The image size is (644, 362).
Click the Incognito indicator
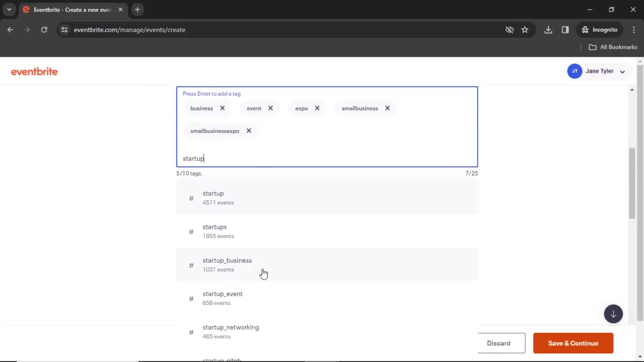(599, 30)
